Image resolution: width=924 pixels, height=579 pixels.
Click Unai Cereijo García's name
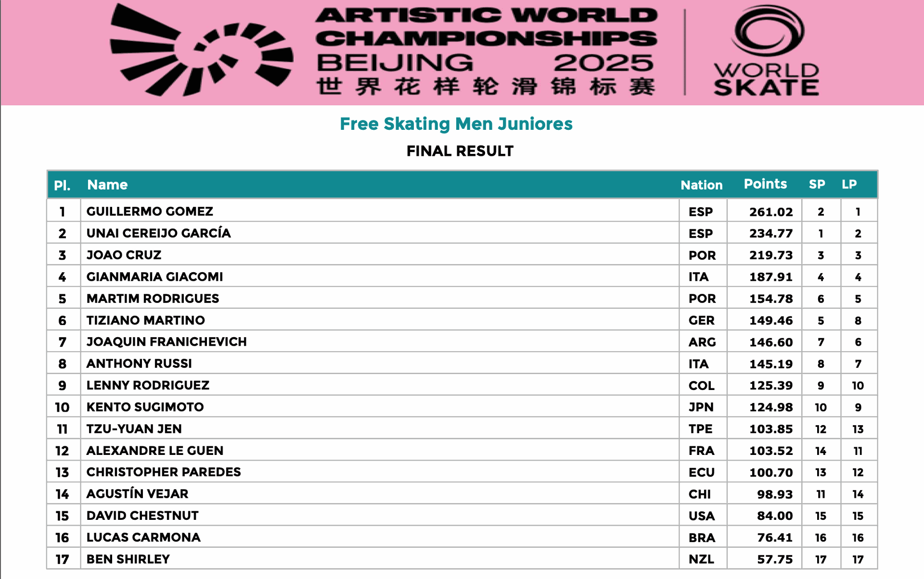click(x=158, y=233)
